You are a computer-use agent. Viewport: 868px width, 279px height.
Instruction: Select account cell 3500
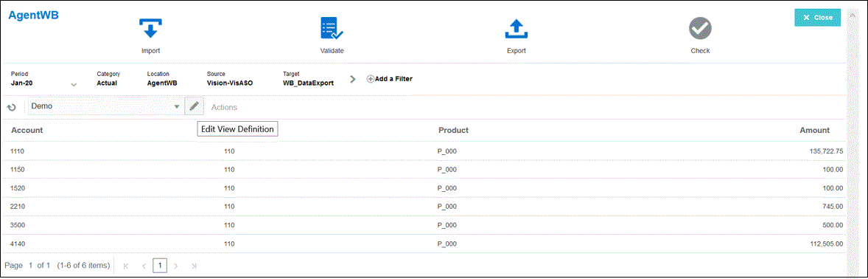click(17, 224)
